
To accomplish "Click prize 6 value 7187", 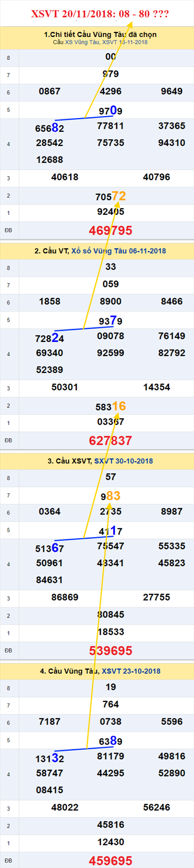I will click(x=49, y=721).
